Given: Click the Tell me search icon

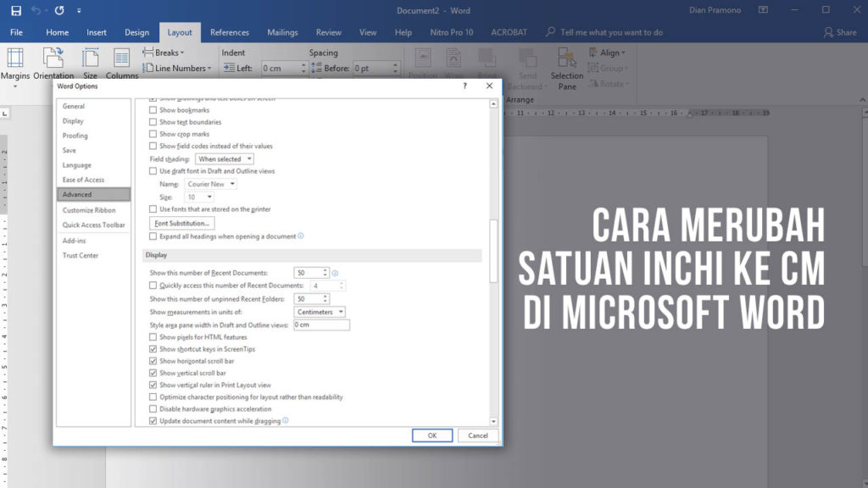Looking at the screenshot, I should [x=550, y=32].
